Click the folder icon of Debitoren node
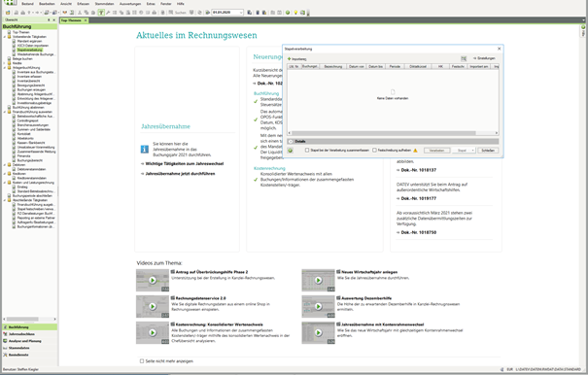The width and height of the screenshot is (588, 375). point(10,164)
